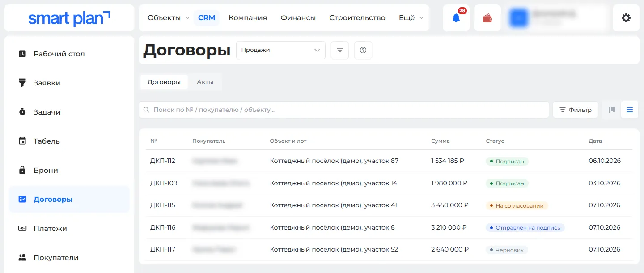Click the Фильтр button
The height and width of the screenshot is (273, 644).
(576, 110)
